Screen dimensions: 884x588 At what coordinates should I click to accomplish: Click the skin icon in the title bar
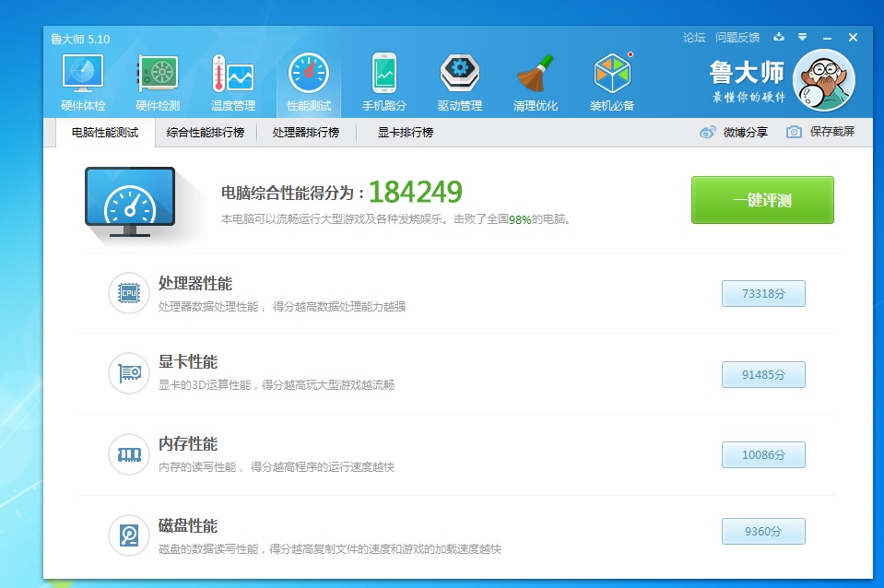pyautogui.click(x=779, y=37)
